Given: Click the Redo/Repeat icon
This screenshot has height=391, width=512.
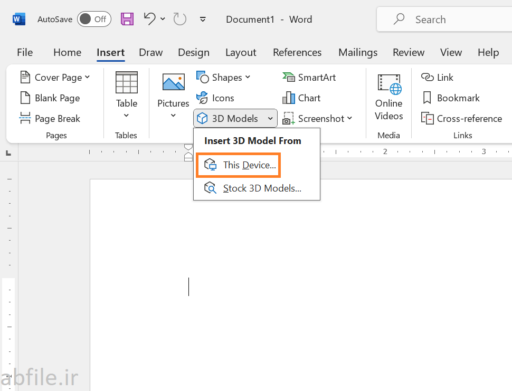Looking at the screenshot, I should (180, 19).
